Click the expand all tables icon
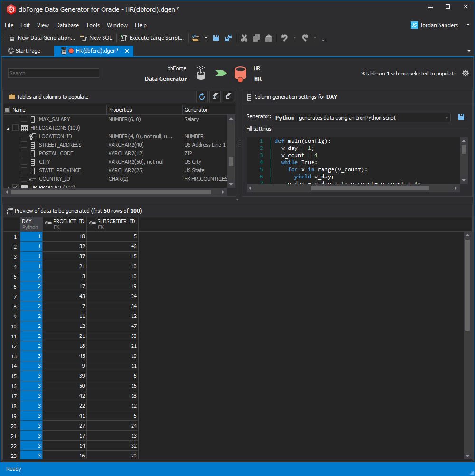Screen dimensions: 475x476 tap(215, 96)
